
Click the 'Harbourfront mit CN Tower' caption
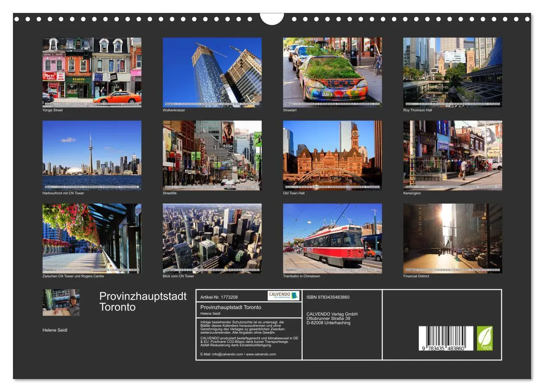(x=63, y=193)
